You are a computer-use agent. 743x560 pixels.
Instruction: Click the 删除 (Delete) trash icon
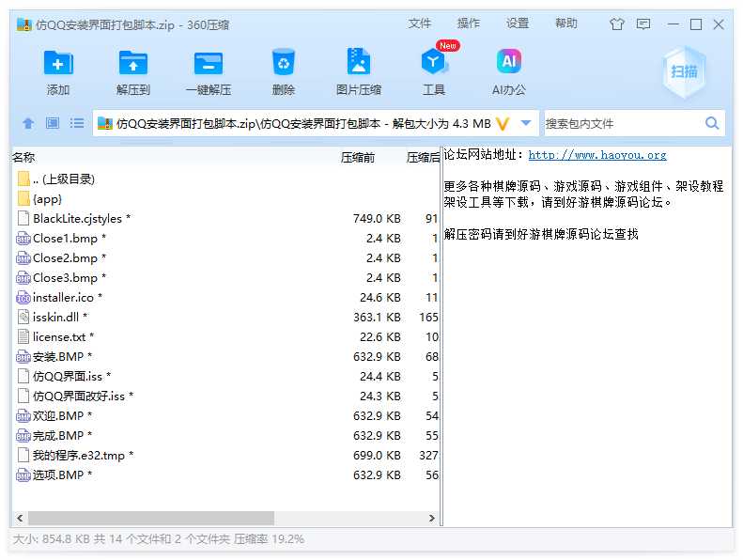[x=284, y=62]
